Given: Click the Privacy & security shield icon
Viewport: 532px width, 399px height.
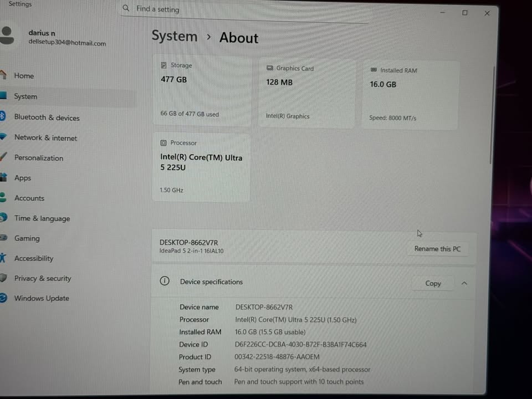Looking at the screenshot, I should tap(3, 278).
